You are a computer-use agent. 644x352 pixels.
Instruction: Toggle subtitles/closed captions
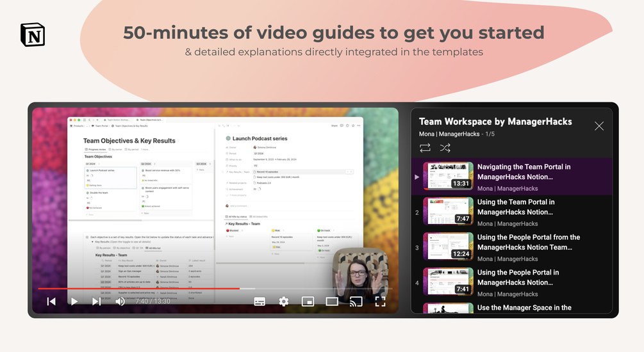pyautogui.click(x=260, y=302)
